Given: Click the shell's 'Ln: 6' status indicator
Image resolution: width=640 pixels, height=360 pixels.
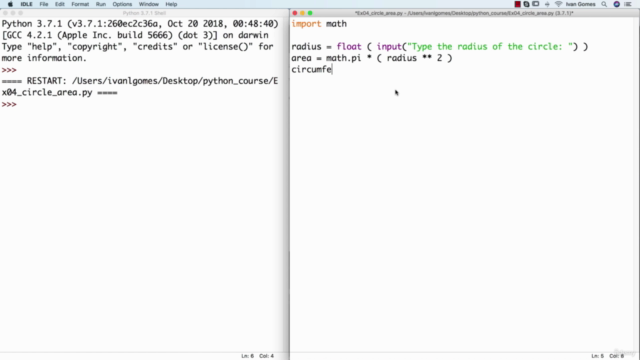Looking at the screenshot, I should [247, 356].
